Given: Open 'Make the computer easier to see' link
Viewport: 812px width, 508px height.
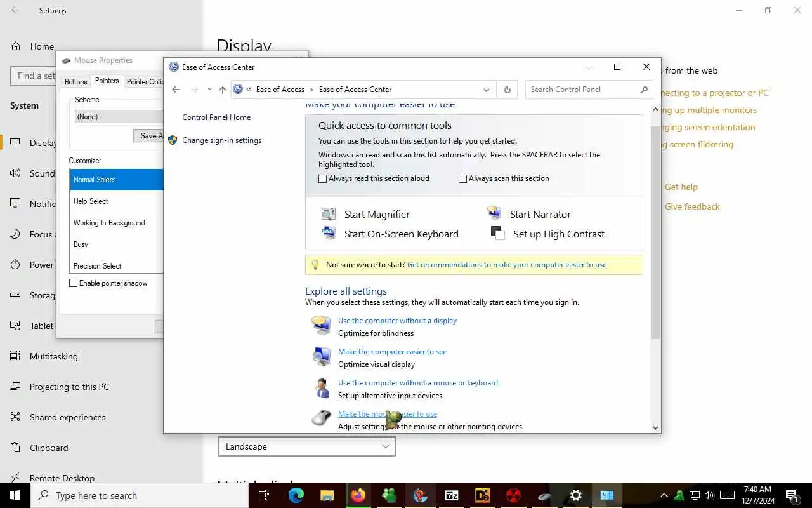Looking at the screenshot, I should pyautogui.click(x=392, y=352).
